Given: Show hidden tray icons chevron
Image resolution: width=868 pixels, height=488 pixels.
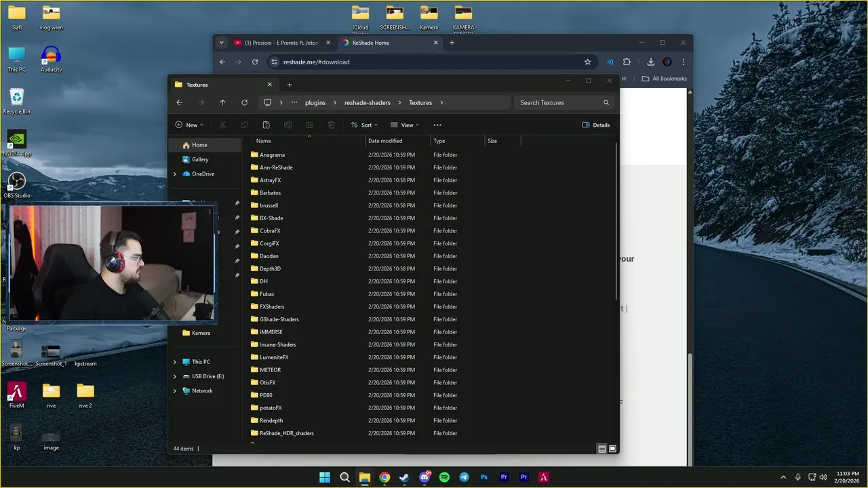Looking at the screenshot, I should pos(783,477).
